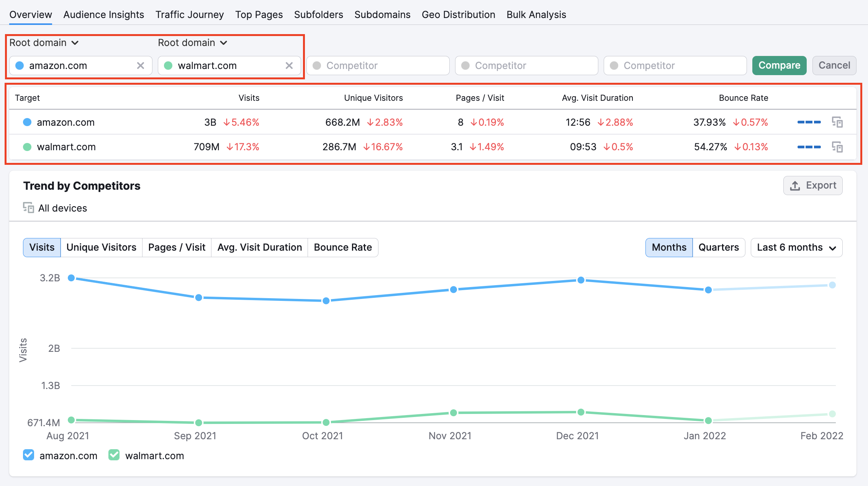Click the devices icon in amazon.com row
Viewport: 868px width, 486px height.
click(837, 122)
